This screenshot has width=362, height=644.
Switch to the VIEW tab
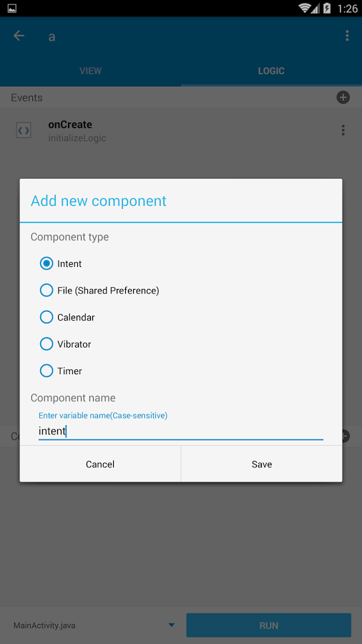(90, 71)
